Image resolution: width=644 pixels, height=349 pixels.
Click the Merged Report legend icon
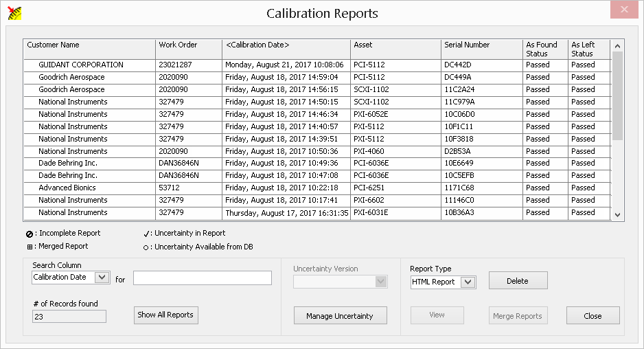tap(30, 247)
